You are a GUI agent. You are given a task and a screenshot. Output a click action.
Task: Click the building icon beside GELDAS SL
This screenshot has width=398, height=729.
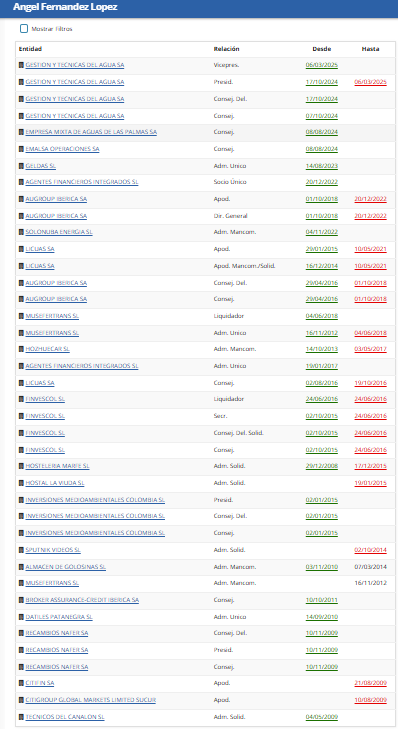point(21,166)
